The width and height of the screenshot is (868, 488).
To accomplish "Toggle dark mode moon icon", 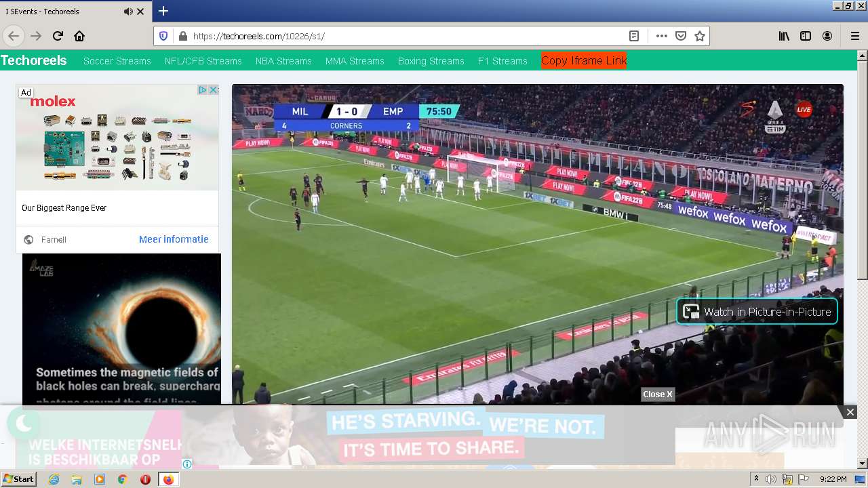I will point(24,424).
